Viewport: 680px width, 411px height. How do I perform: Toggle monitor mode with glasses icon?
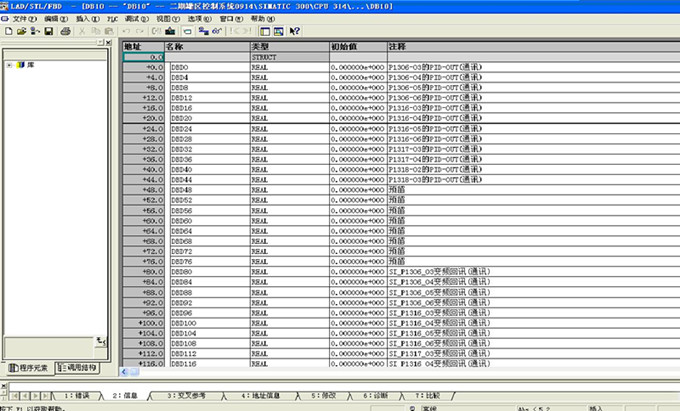pyautogui.click(x=217, y=31)
